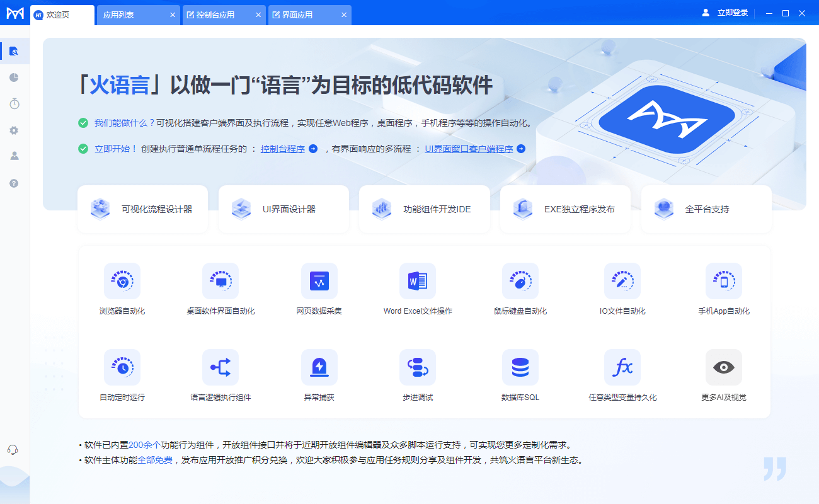Screen dimensions: 819x504
Task: Click the Word Excel文件操作 icon
Action: point(418,281)
